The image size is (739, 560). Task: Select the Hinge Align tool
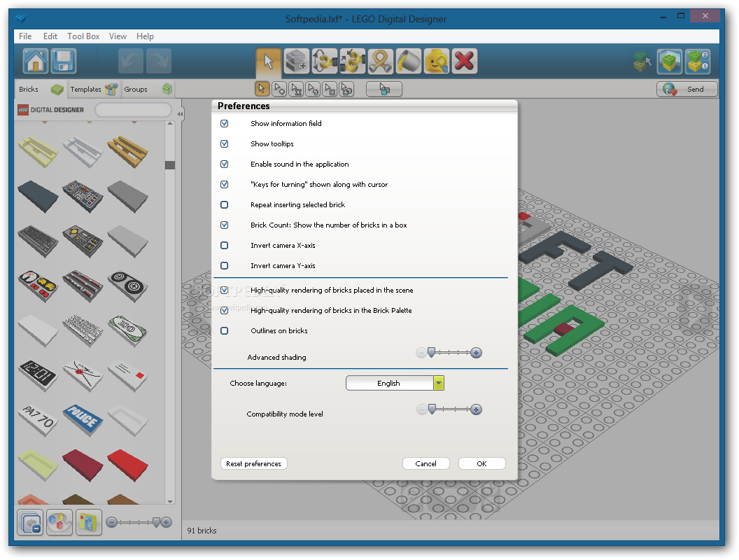[353, 62]
